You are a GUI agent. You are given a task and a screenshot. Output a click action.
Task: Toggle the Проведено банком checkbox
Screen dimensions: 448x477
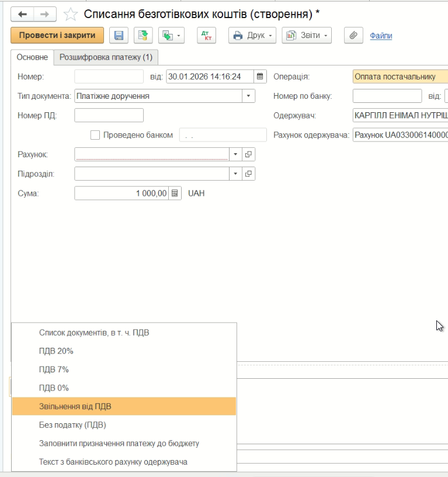[x=95, y=135]
